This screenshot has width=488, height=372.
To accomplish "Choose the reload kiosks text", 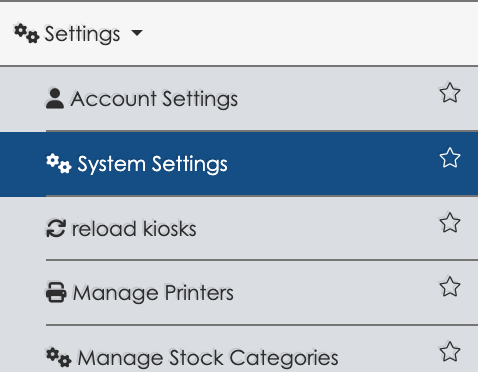I will click(x=134, y=229).
